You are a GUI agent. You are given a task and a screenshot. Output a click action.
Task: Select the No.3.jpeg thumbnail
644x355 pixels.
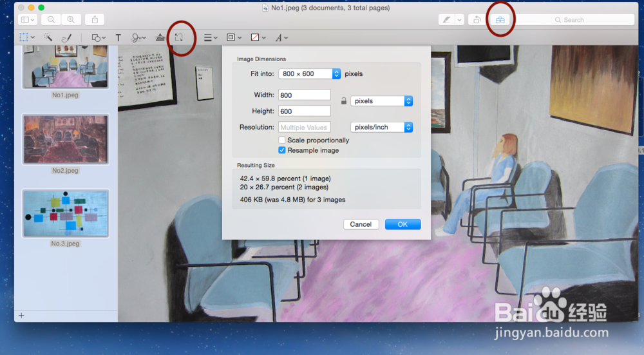[66, 214]
